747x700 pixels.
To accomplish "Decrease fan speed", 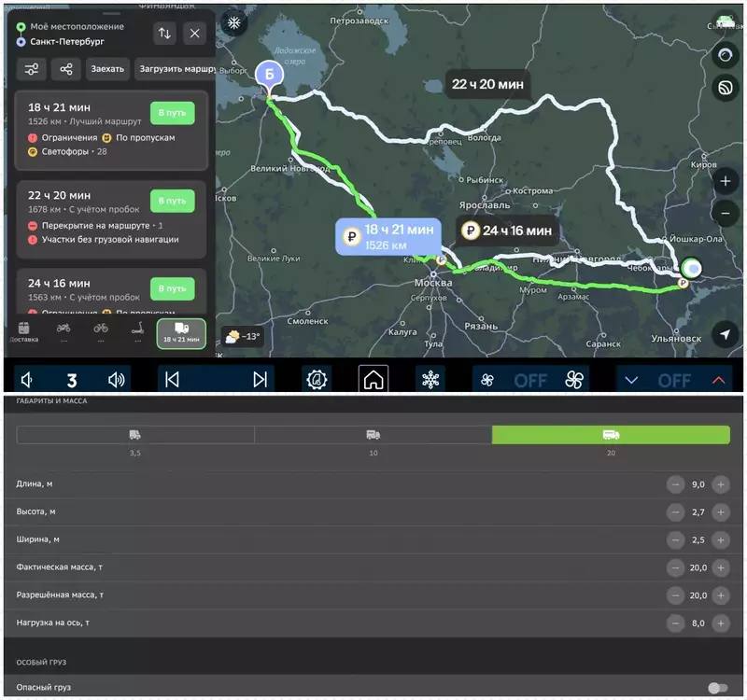I will click(x=486, y=381).
